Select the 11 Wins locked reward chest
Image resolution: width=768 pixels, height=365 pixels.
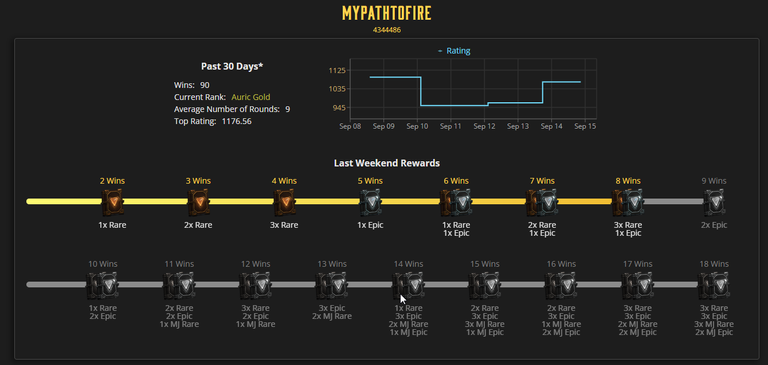coord(179,285)
